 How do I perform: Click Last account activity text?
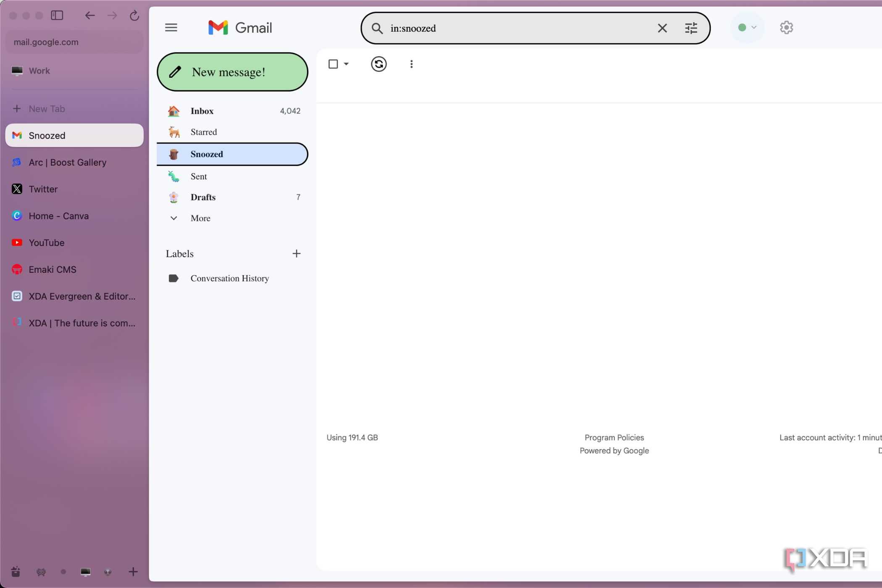(x=830, y=438)
